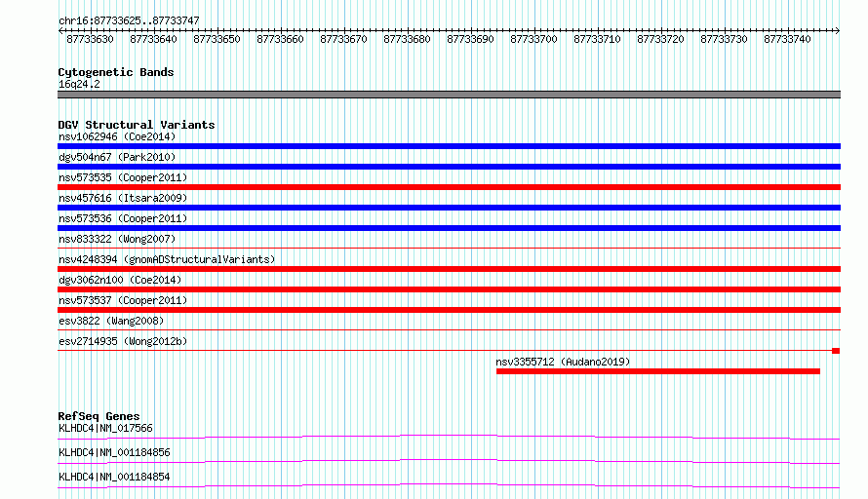The image size is (868, 499).
Task: Select the 16q24.2 band label
Action: pos(79,84)
